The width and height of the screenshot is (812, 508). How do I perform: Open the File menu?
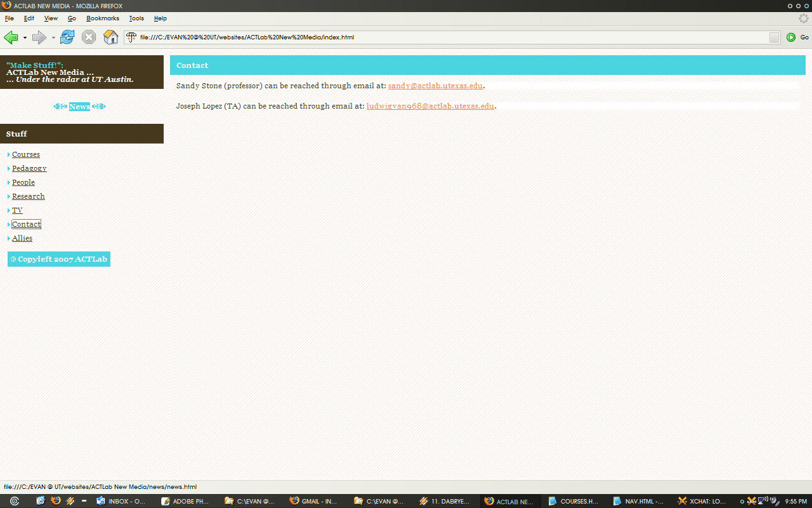coord(10,18)
